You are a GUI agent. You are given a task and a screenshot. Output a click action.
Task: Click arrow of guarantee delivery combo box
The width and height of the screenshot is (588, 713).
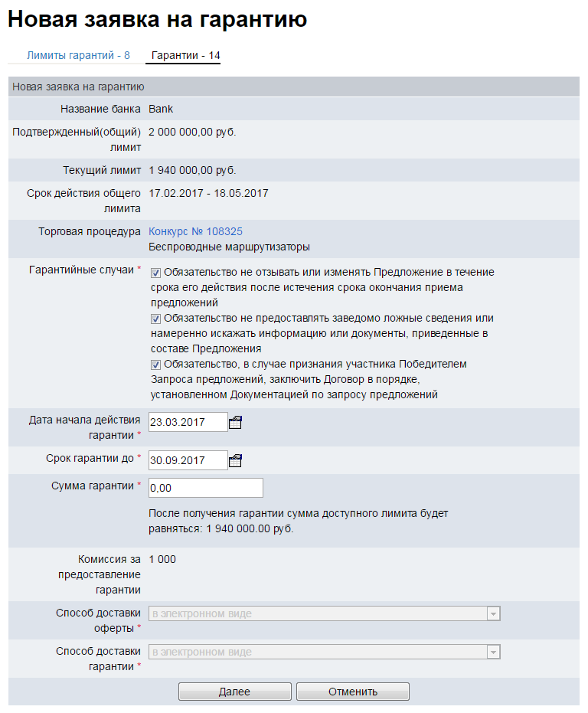(x=494, y=652)
